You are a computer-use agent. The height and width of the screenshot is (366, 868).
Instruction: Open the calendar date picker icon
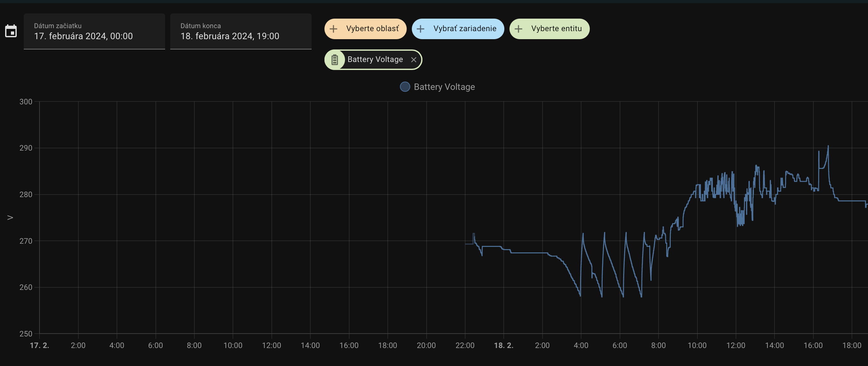tap(11, 31)
